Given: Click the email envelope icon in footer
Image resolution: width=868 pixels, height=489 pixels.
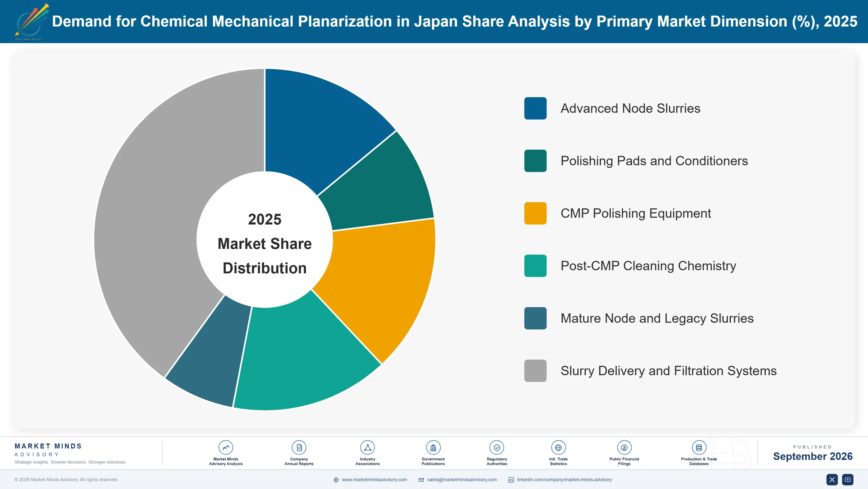Looking at the screenshot, I should point(421,480).
